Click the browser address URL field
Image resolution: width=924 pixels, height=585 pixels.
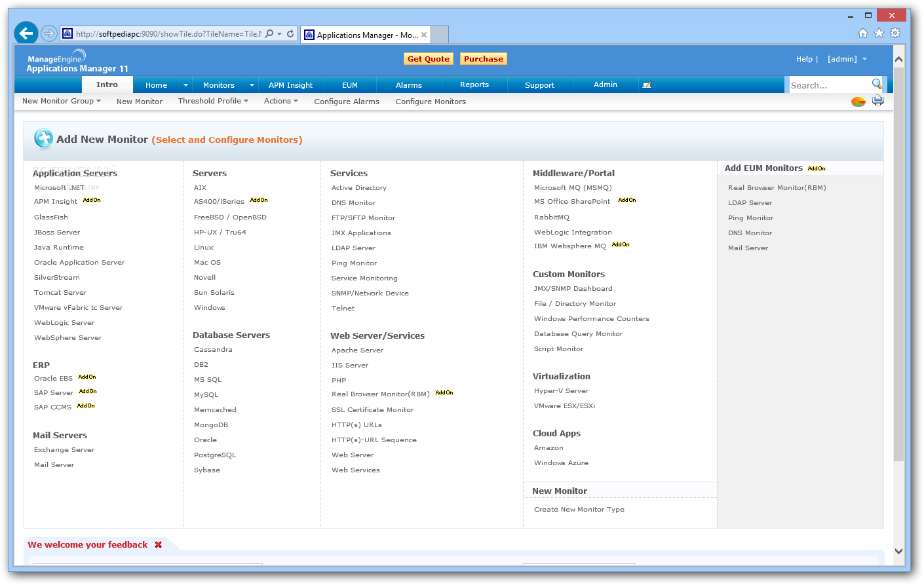pyautogui.click(x=168, y=33)
